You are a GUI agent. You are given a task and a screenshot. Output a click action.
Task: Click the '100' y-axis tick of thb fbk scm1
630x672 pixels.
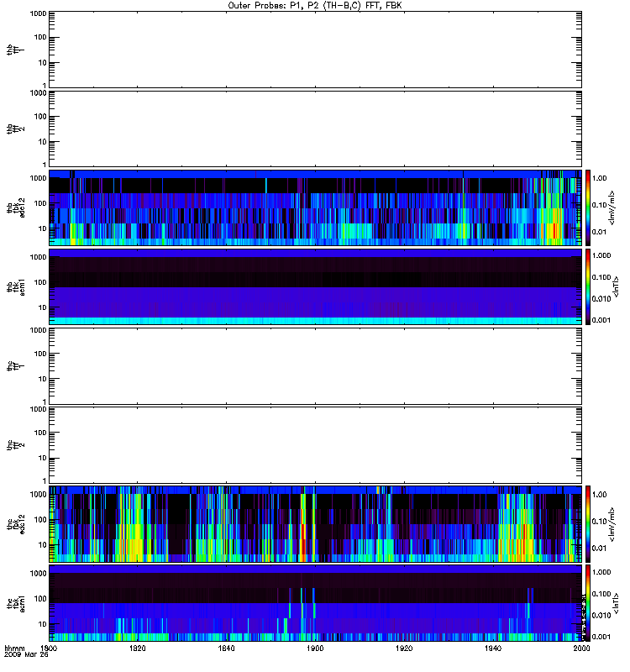40,282
